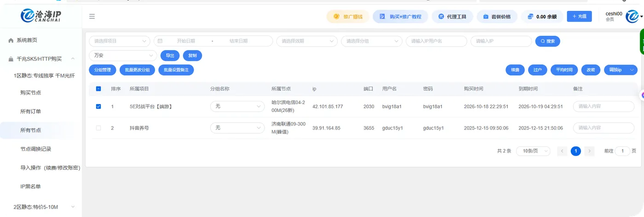Image resolution: width=644 pixels, height=217 pixels.
Task: Toggle the select-all header checkbox
Action: tap(98, 88)
